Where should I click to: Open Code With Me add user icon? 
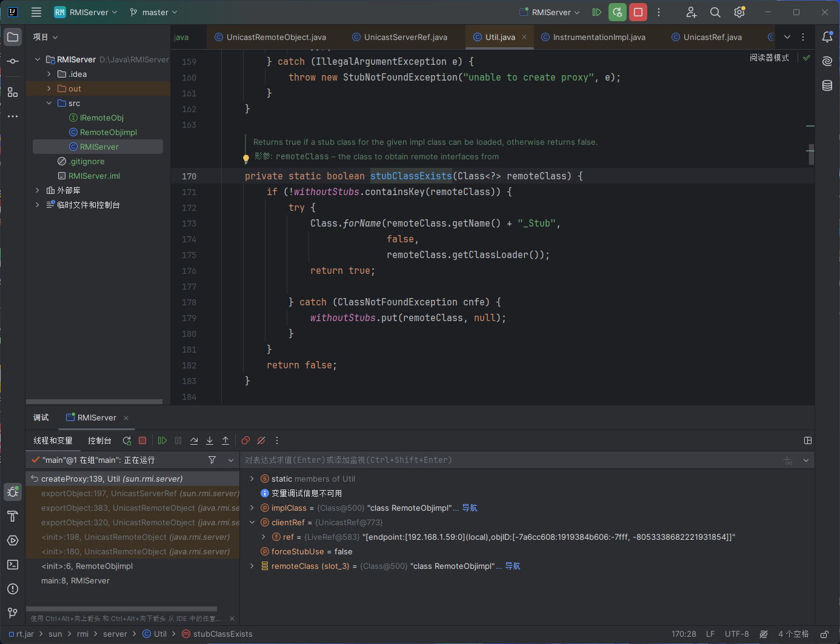click(691, 12)
